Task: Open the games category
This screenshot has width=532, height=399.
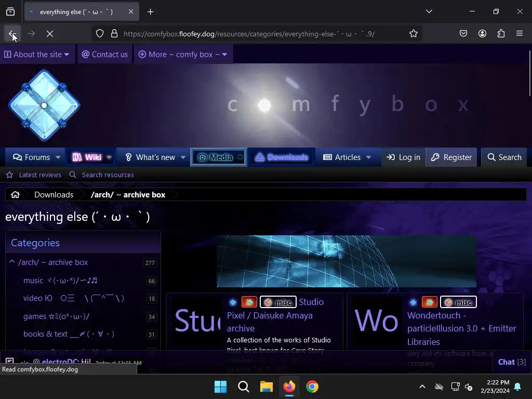Action: click(x=56, y=316)
